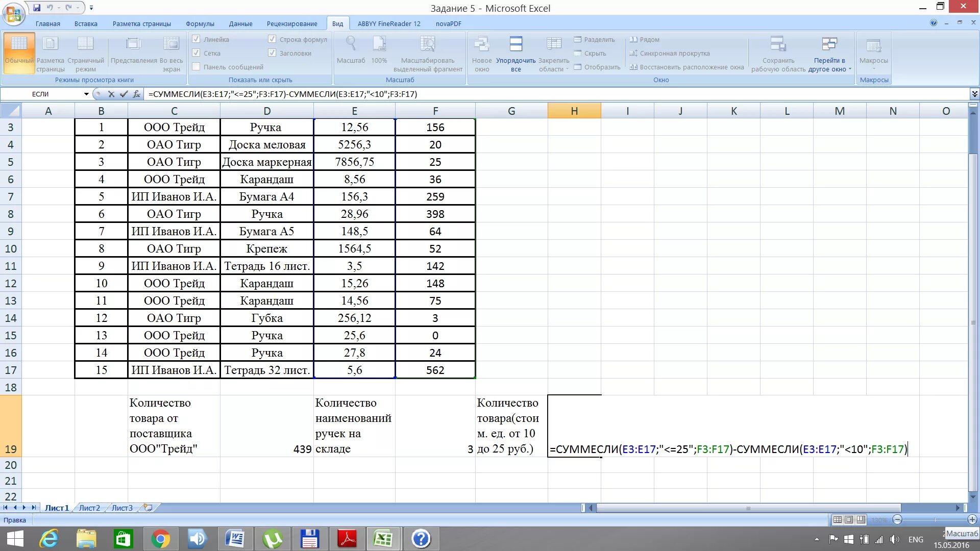Save workspace (Сохранить рабочую область)
The width and height of the screenshot is (980, 551).
[x=778, y=54]
